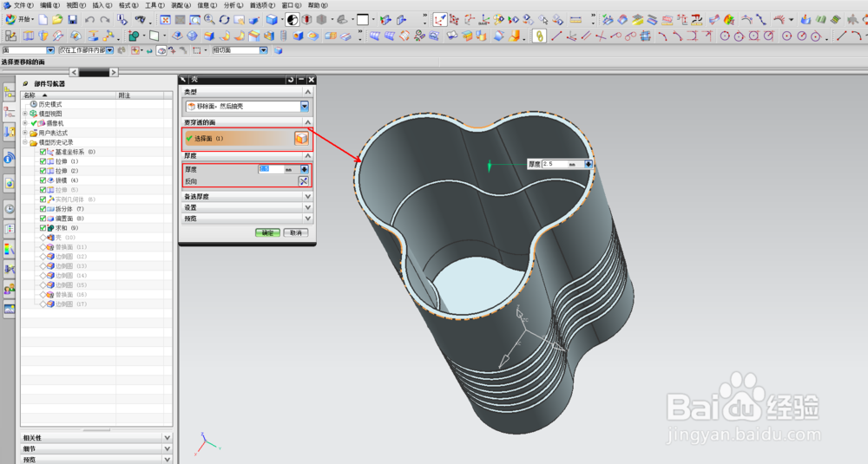Click the Extrude icon in feature toolbar

tap(29, 36)
